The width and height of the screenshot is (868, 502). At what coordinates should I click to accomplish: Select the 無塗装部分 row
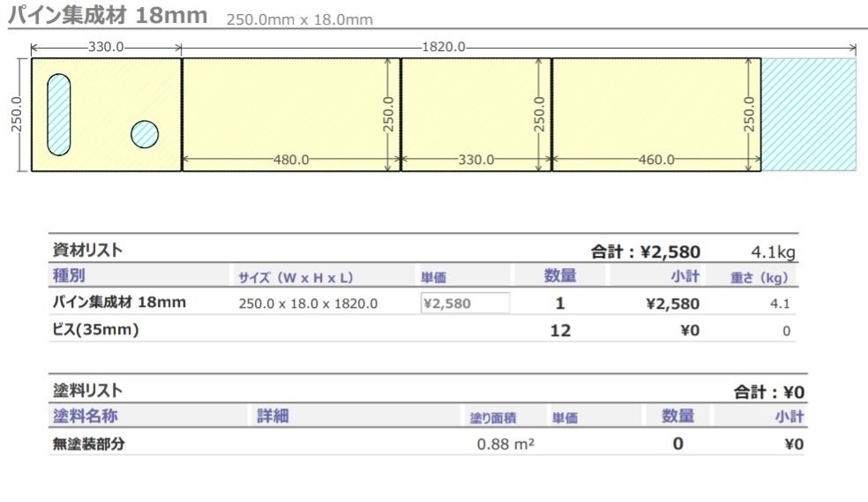click(x=427, y=444)
